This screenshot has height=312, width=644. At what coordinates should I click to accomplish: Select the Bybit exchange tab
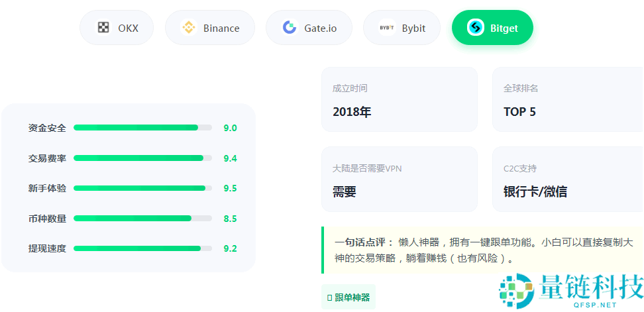point(402,28)
